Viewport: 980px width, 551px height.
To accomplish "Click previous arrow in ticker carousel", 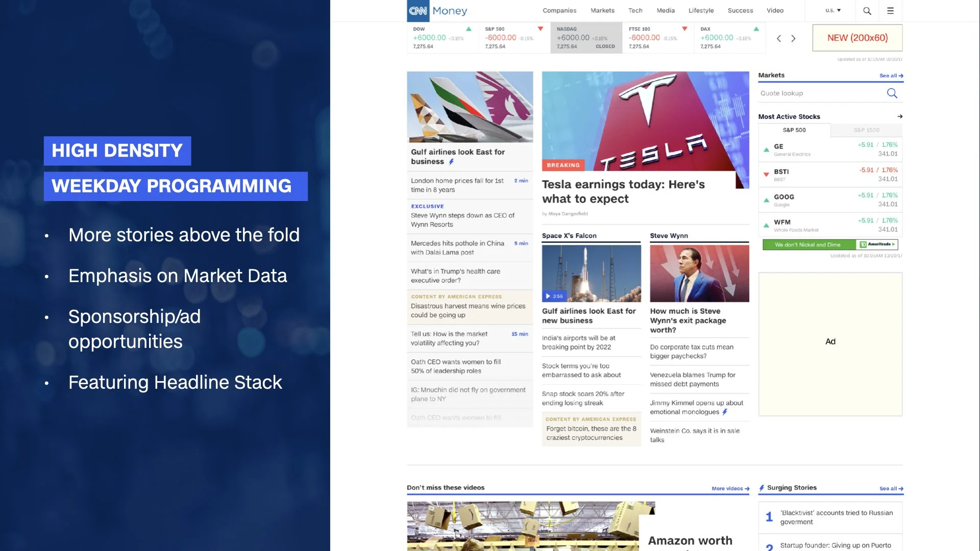I will pyautogui.click(x=779, y=38).
